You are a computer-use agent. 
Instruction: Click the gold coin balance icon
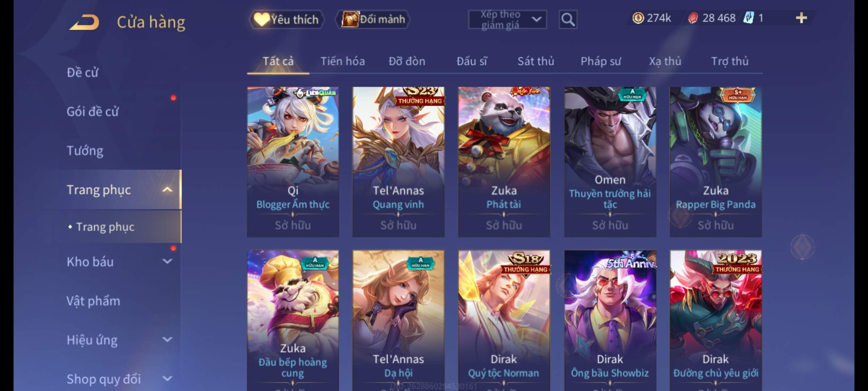638,18
